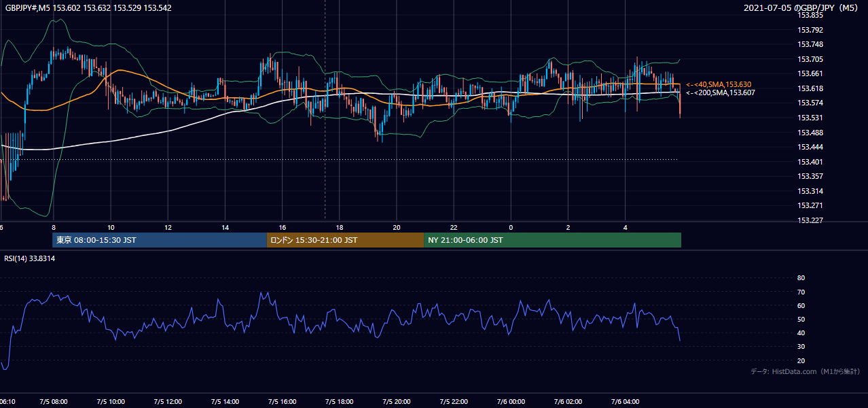Viewport: 868px width, 408px height.
Task: Click the <-<200,SMA,153.607 white label
Action: (720, 92)
